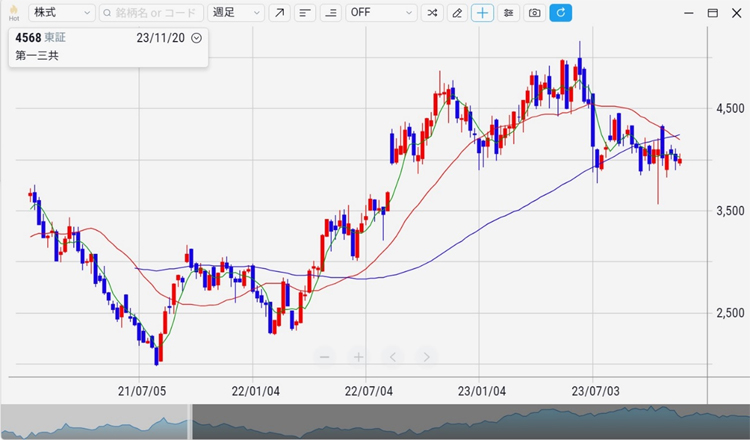Take a chart snapshot with camera icon
This screenshot has height=440, width=750.
[535, 13]
